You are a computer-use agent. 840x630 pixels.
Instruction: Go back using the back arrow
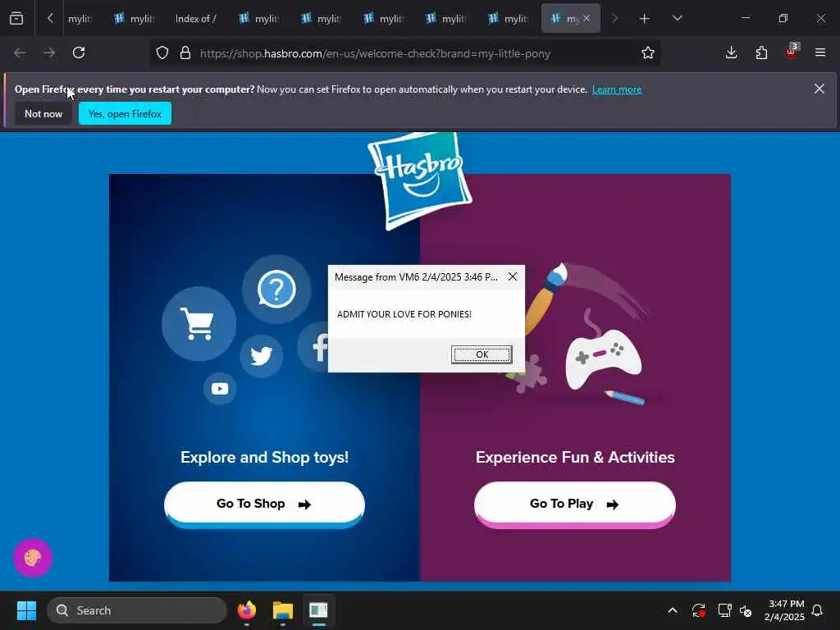point(21,52)
